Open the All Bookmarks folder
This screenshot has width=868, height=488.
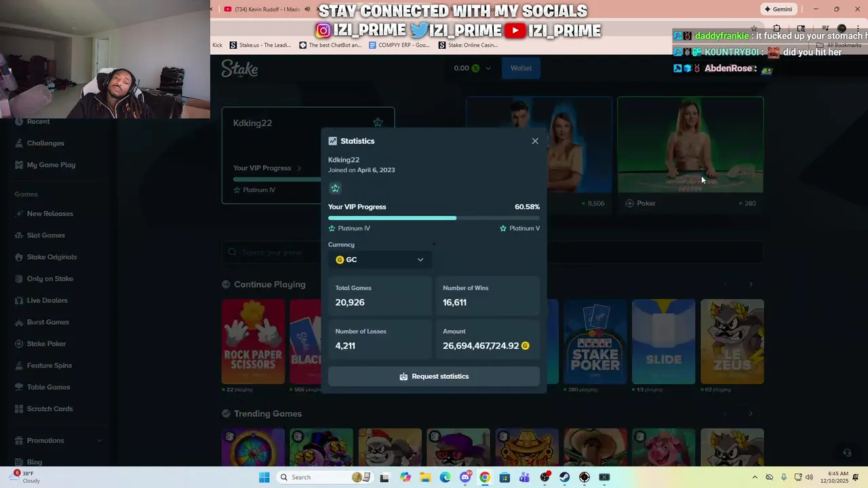click(x=839, y=45)
